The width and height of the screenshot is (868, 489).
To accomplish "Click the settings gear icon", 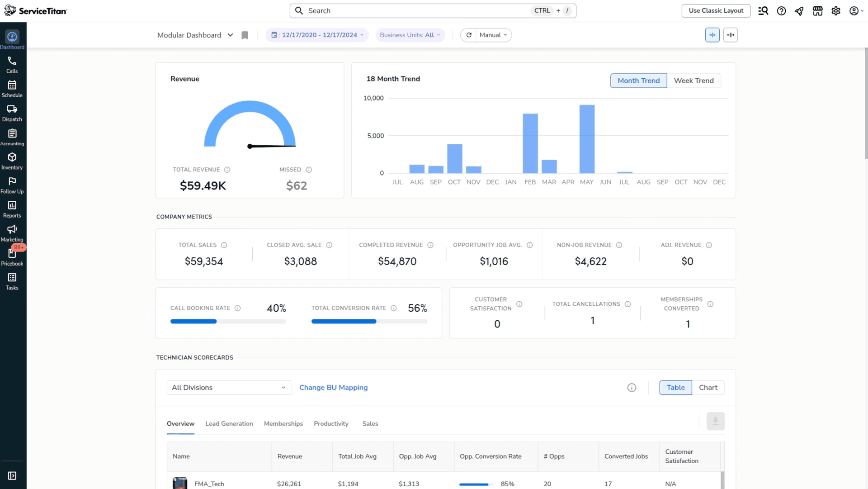I will click(835, 11).
